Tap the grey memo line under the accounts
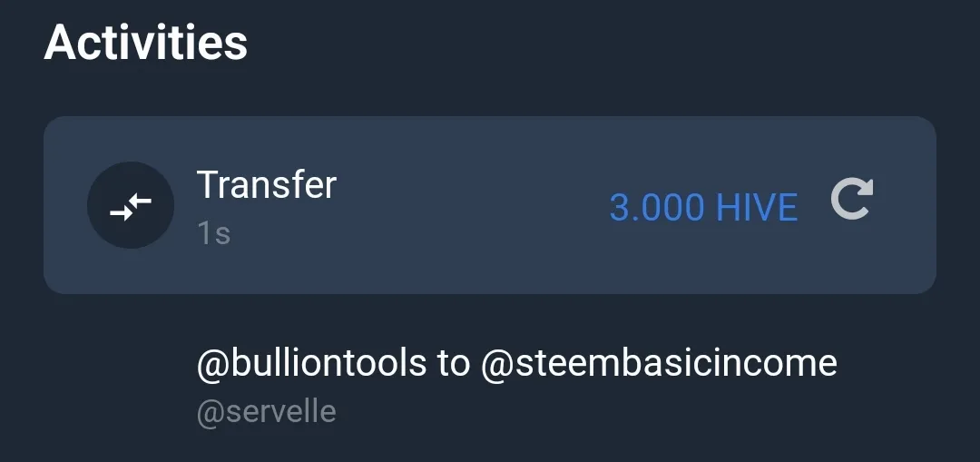The height and width of the screenshot is (462, 980). (x=267, y=413)
